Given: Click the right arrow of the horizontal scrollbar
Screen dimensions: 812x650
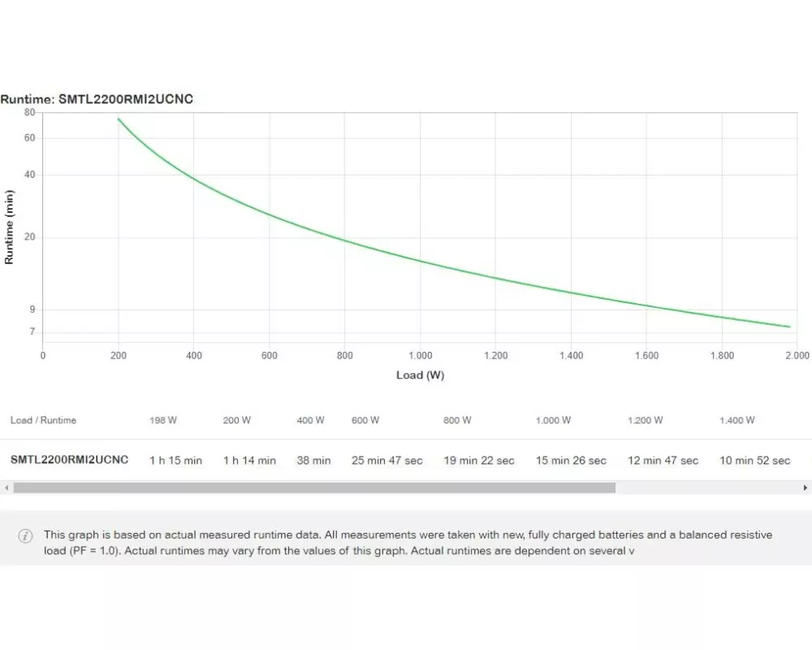Looking at the screenshot, I should [806, 487].
